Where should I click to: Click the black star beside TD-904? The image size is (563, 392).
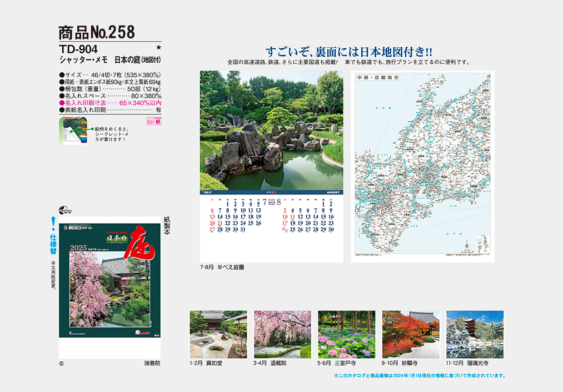tap(158, 49)
